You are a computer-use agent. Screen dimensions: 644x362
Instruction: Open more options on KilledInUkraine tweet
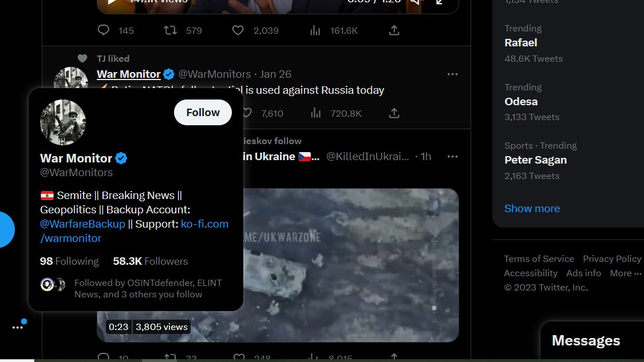tap(453, 157)
